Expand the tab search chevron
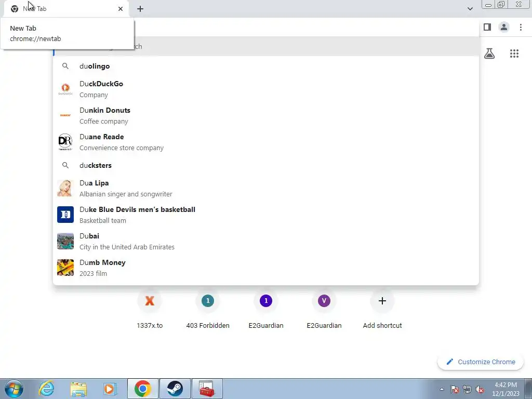The height and width of the screenshot is (399, 532). click(470, 9)
